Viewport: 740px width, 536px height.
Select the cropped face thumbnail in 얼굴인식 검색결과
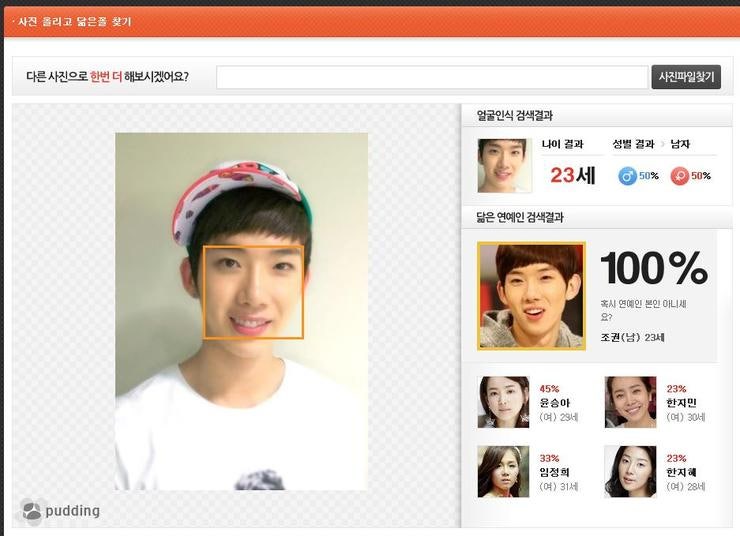[503, 165]
